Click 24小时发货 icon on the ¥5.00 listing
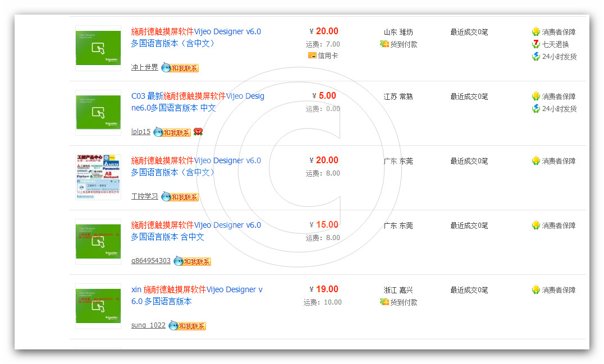The width and height of the screenshot is (604, 364). 536,109
